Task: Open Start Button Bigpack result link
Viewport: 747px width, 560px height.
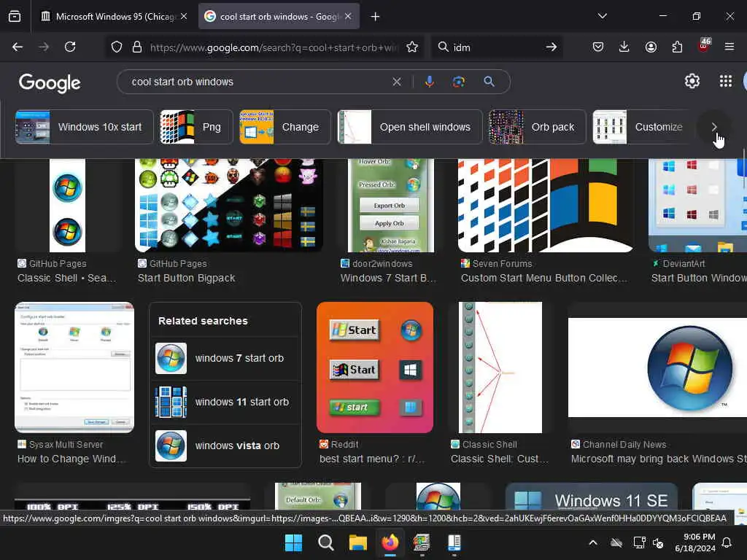Action: point(186,278)
